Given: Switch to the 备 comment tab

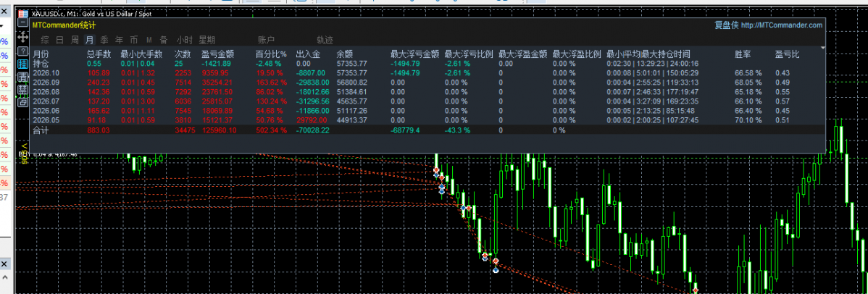Looking at the screenshot, I should pyautogui.click(x=163, y=40).
